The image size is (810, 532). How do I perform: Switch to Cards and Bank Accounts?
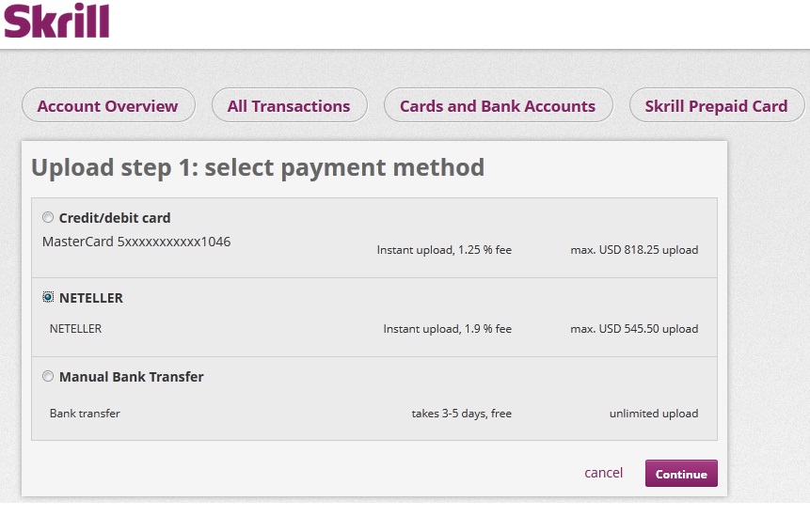[x=498, y=106]
